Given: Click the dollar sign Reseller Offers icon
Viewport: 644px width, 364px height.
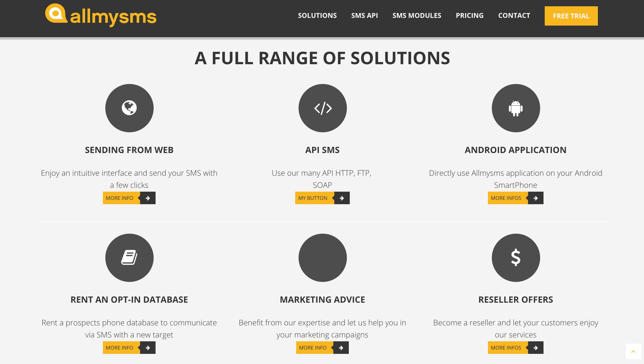Looking at the screenshot, I should (x=515, y=258).
